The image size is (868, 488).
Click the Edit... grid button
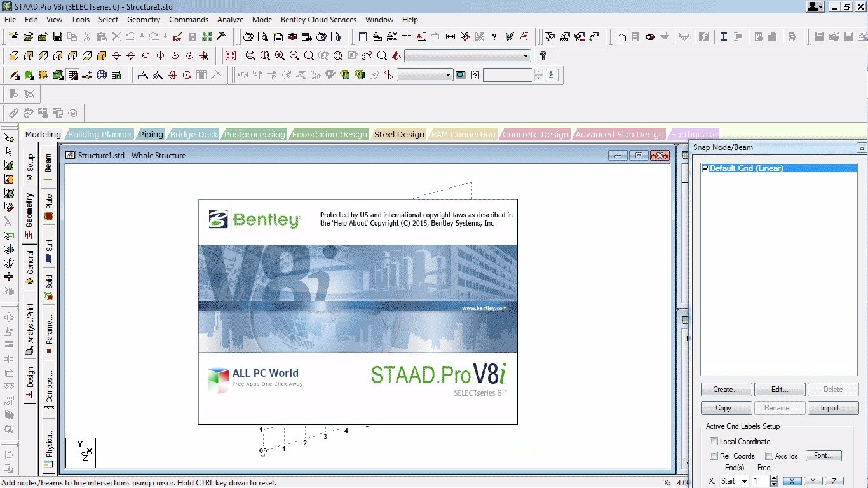(x=780, y=390)
